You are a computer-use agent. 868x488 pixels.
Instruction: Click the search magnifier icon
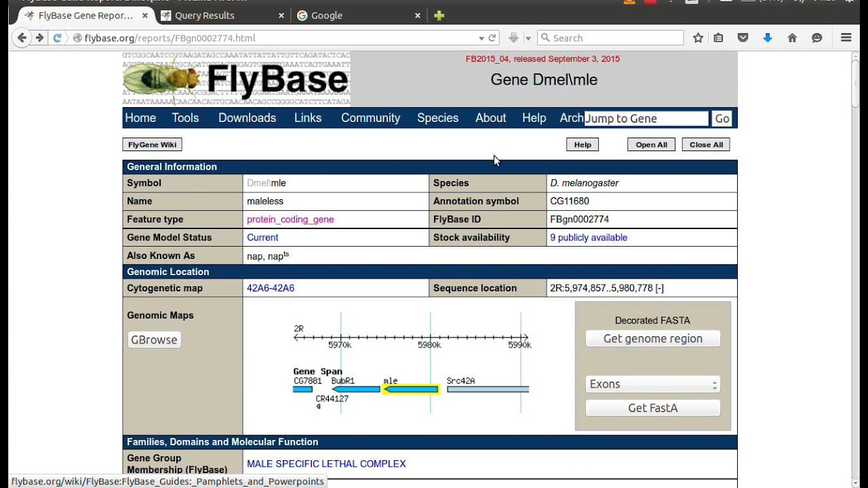pos(545,38)
